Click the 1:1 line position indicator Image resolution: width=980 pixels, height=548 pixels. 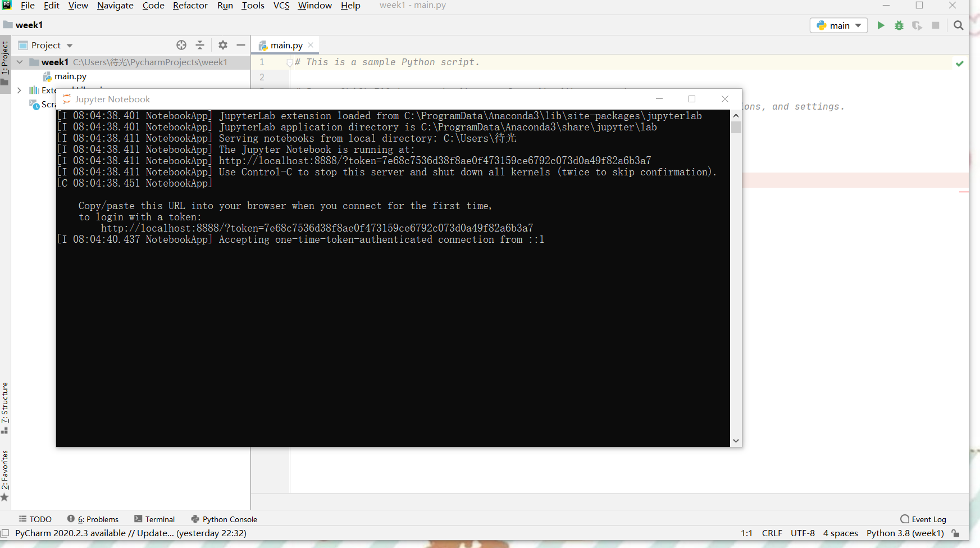pyautogui.click(x=746, y=533)
